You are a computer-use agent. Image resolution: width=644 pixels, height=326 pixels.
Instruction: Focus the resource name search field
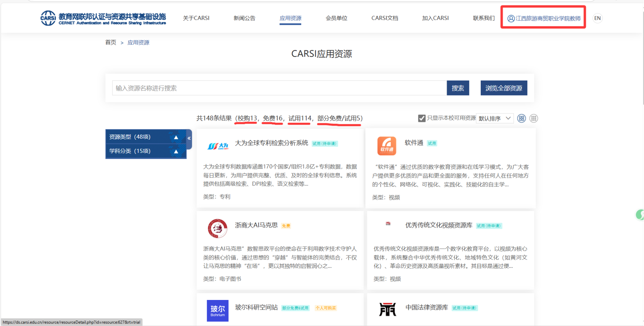coord(279,88)
